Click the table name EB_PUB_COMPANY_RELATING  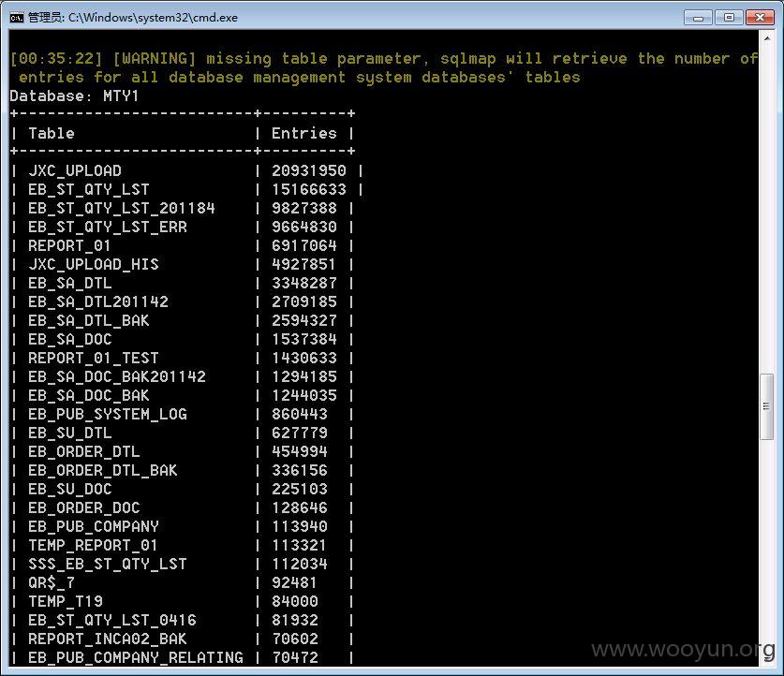tap(136, 657)
